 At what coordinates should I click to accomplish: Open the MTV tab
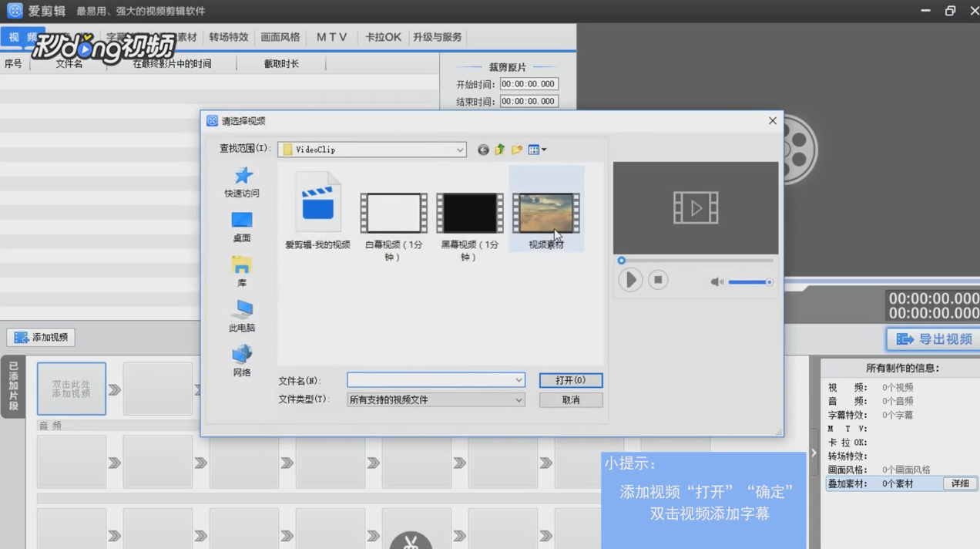[x=332, y=37]
